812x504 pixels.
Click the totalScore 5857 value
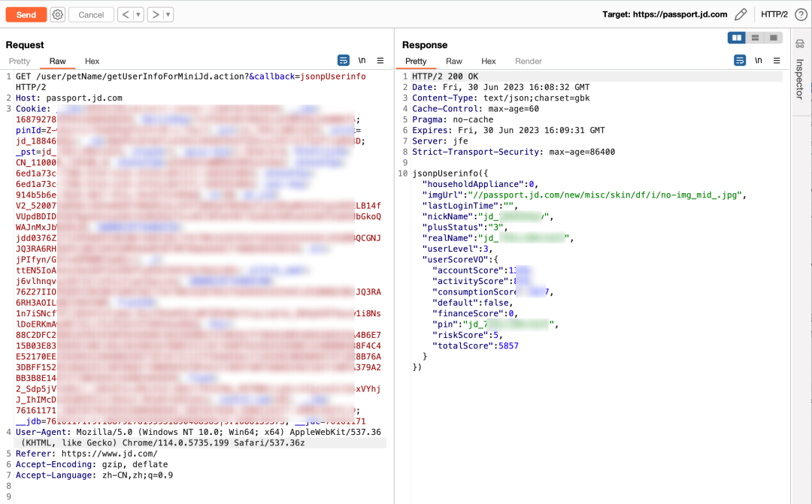coord(508,346)
